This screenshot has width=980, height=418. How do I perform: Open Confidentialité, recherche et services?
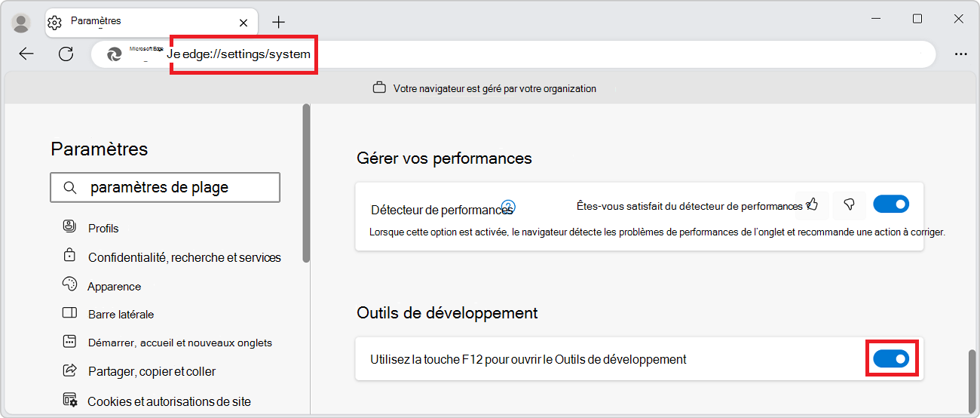pos(185,257)
